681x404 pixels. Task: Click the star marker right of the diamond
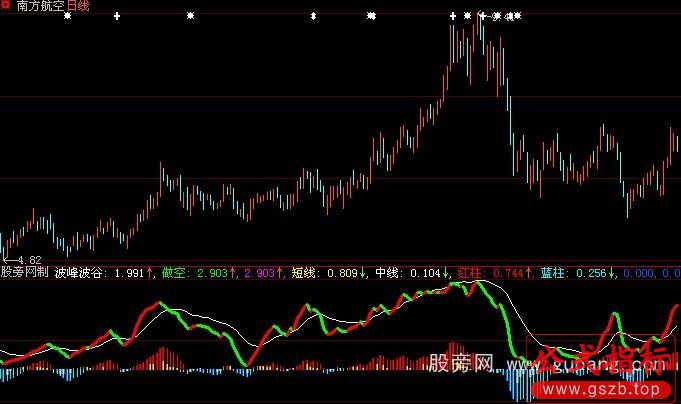[x=372, y=17]
